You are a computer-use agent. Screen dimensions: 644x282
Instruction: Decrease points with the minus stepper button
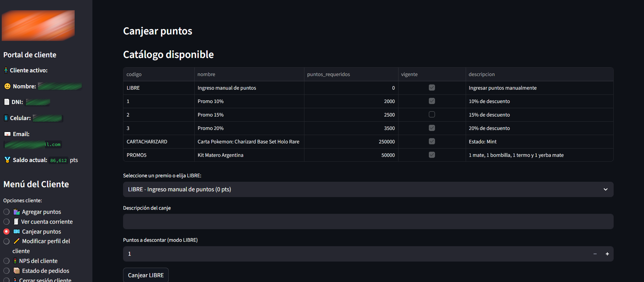[595, 254]
